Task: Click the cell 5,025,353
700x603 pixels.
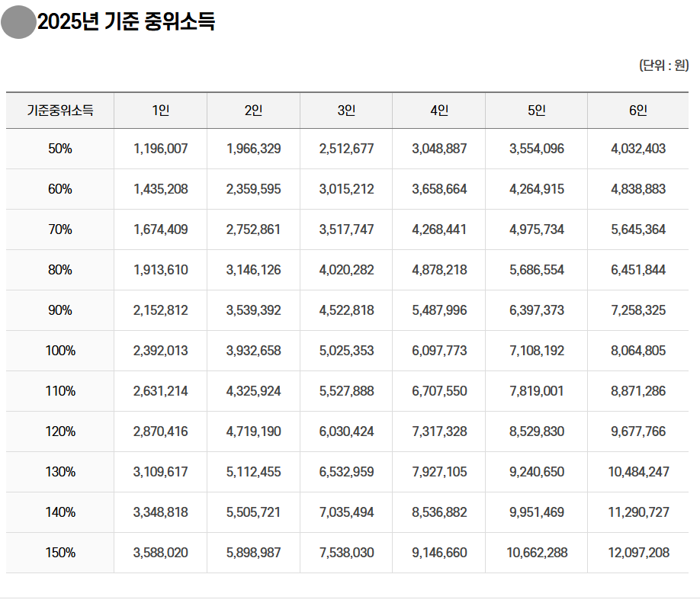Action: (x=346, y=351)
